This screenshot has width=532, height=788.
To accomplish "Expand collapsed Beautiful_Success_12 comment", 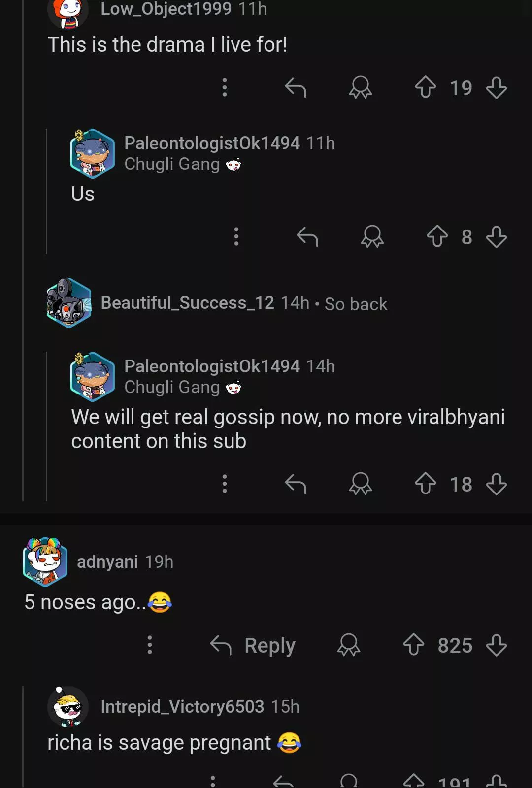I will click(x=244, y=303).
